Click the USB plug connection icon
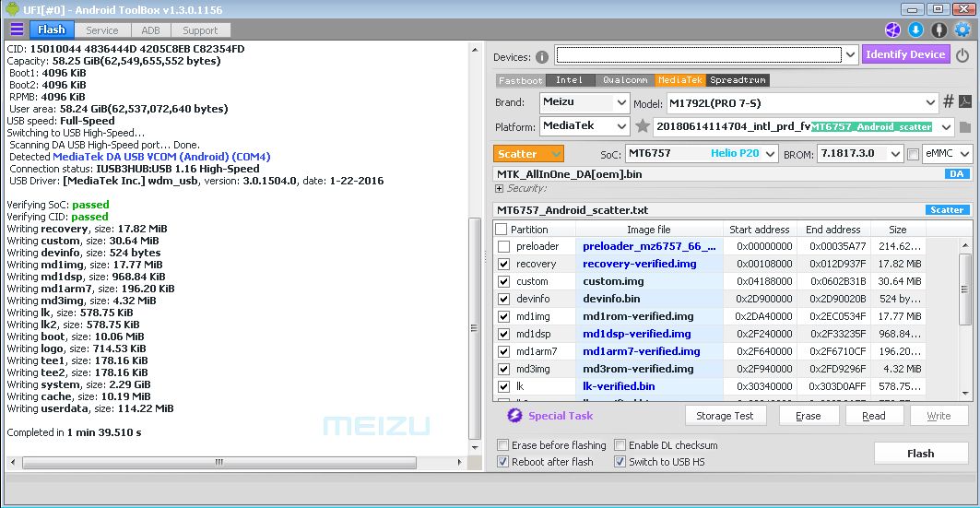This screenshot has width=980, height=508. click(x=939, y=30)
